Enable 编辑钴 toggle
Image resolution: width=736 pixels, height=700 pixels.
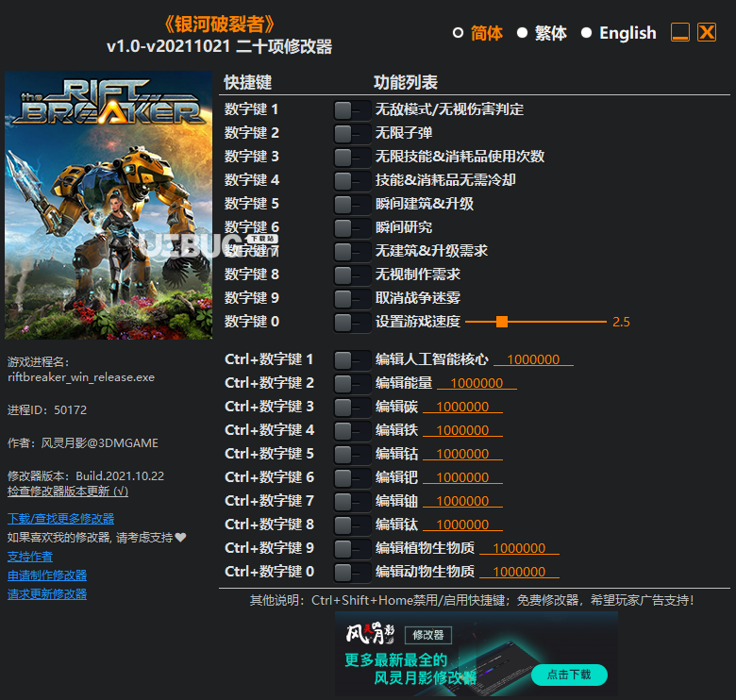click(352, 455)
